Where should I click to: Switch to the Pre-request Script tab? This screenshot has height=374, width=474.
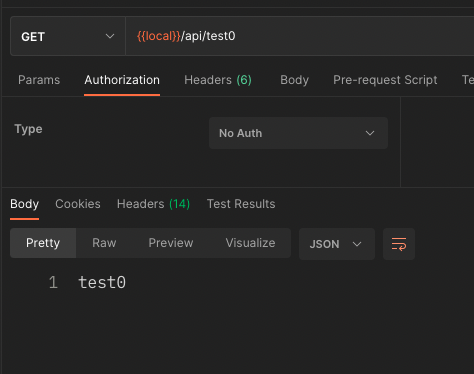tap(385, 80)
